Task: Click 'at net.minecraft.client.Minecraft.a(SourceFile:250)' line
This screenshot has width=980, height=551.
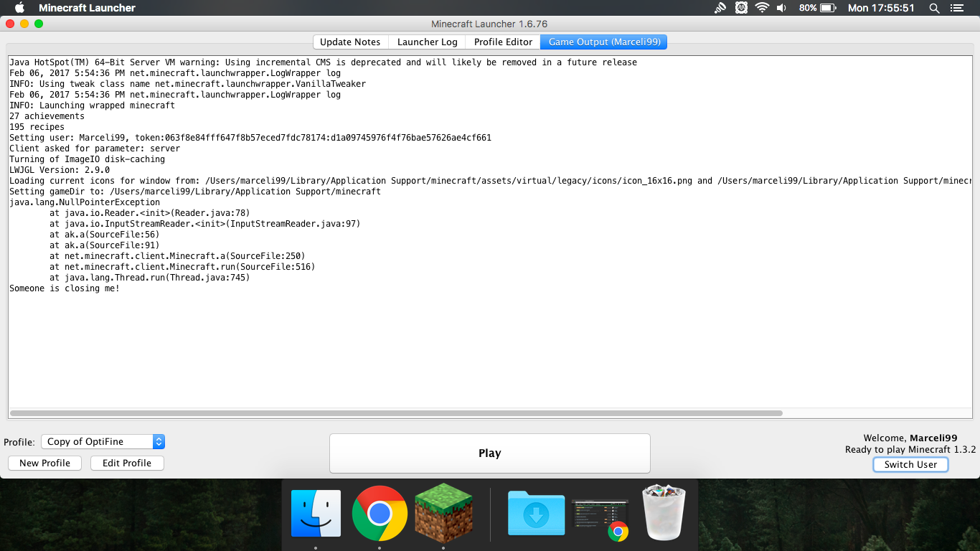Action: tap(177, 256)
